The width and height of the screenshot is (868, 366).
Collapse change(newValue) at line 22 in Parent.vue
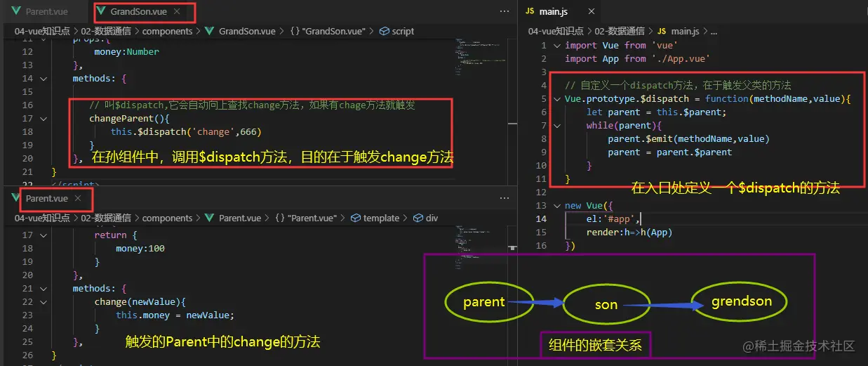point(44,302)
